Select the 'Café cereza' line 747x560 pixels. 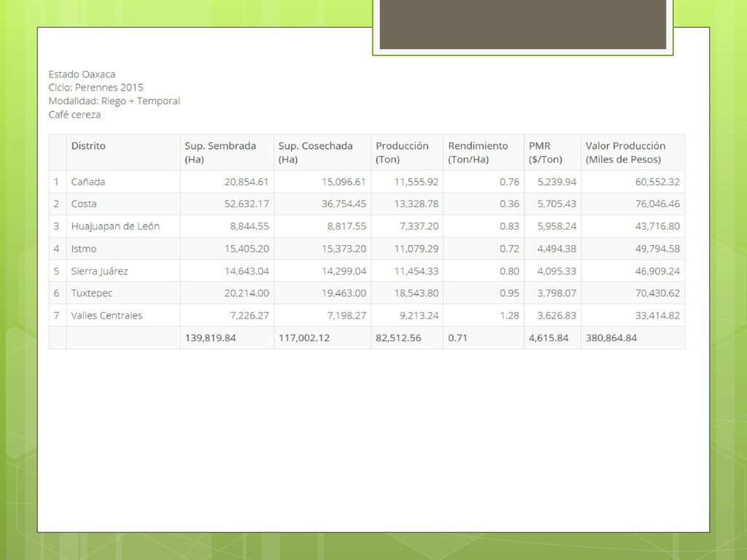[75, 114]
